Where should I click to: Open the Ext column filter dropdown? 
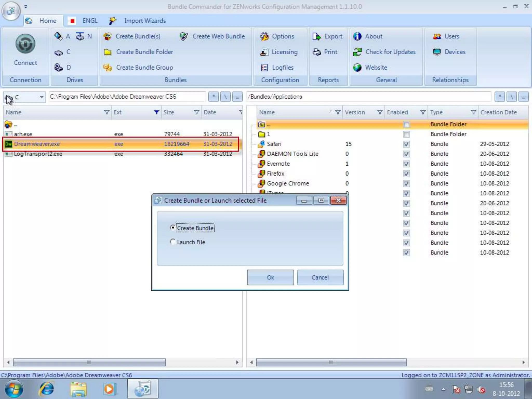click(156, 112)
